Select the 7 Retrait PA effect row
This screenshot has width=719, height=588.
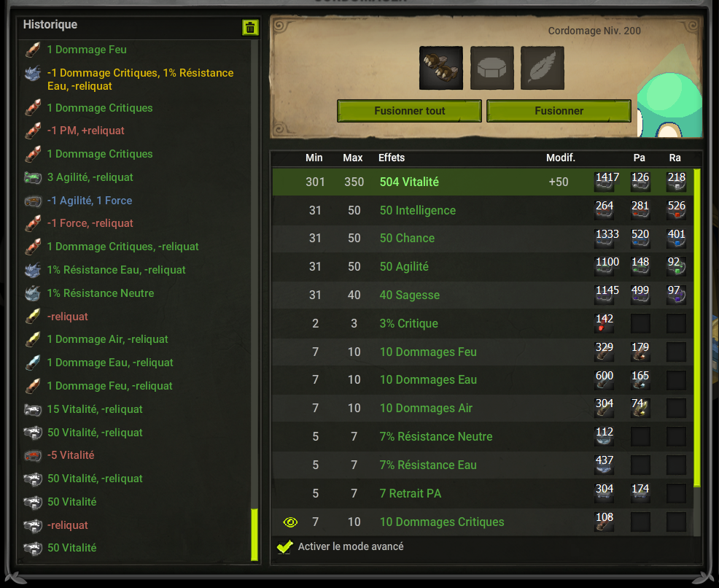click(483, 493)
